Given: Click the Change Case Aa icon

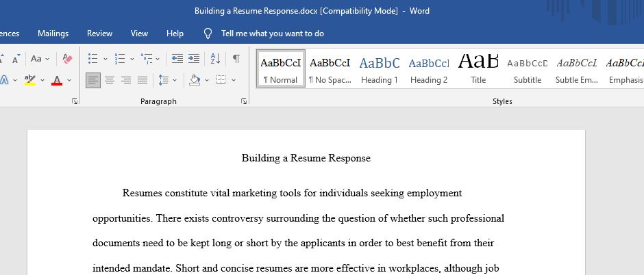Looking at the screenshot, I should pos(36,59).
